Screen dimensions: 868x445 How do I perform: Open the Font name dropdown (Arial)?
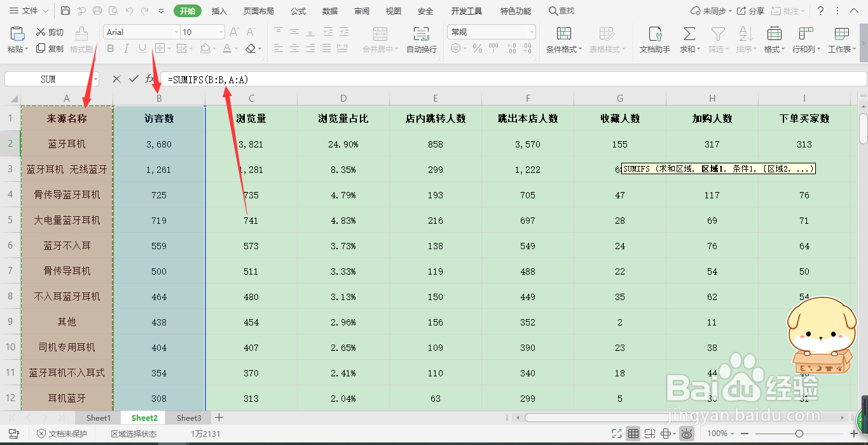(x=176, y=32)
